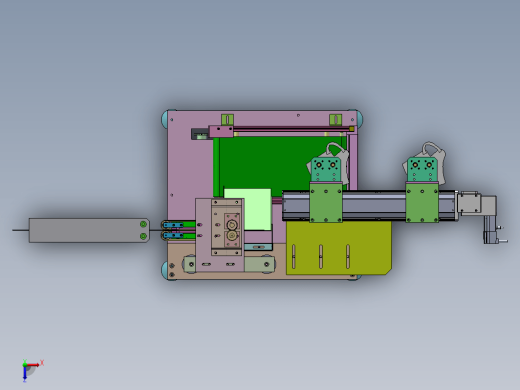Select the upper blue connector beside the cylinder

click(x=173, y=225)
